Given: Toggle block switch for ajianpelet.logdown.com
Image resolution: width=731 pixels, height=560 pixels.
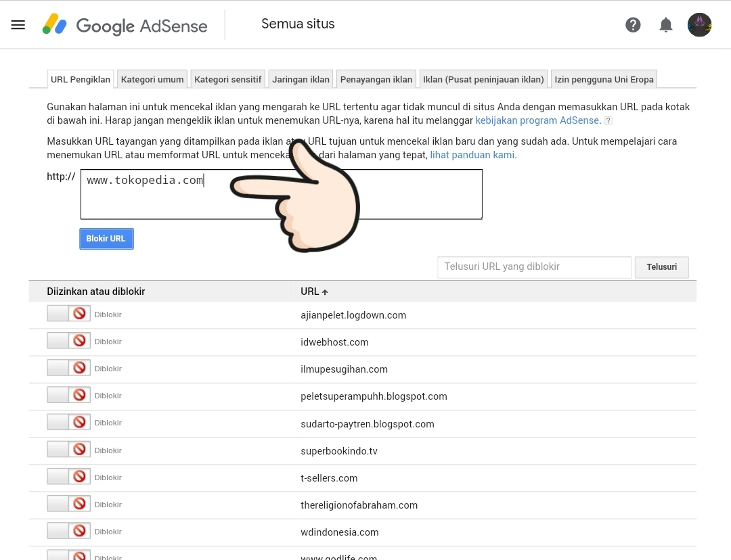Looking at the screenshot, I should (x=68, y=314).
